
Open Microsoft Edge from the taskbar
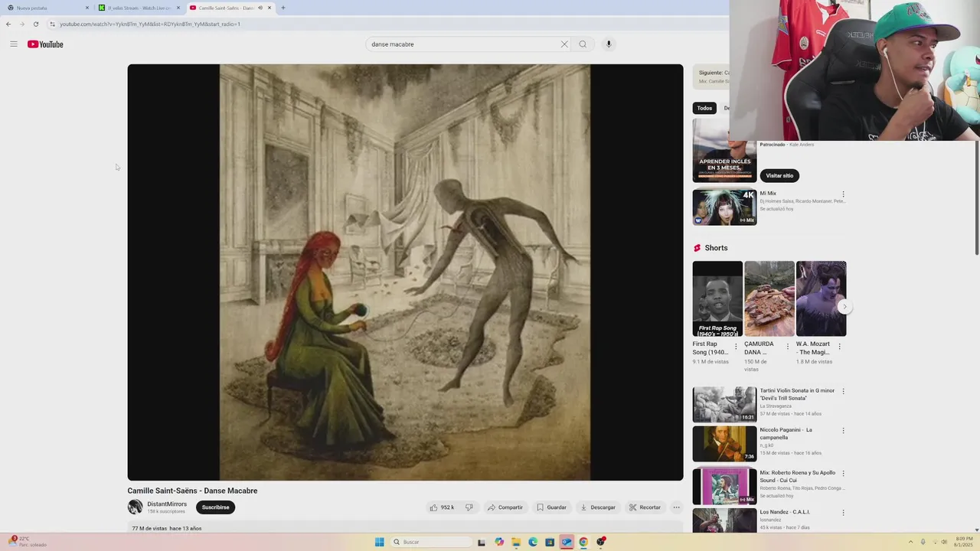533,542
